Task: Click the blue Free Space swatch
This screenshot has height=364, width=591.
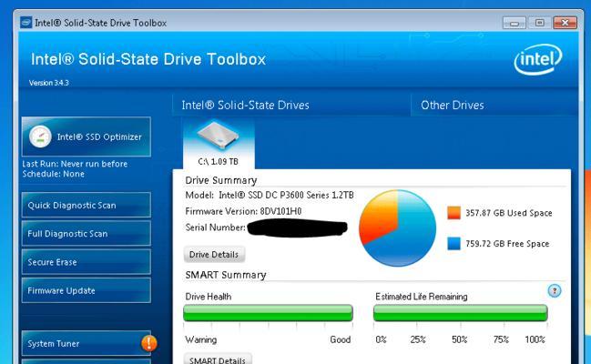Action: [x=453, y=243]
